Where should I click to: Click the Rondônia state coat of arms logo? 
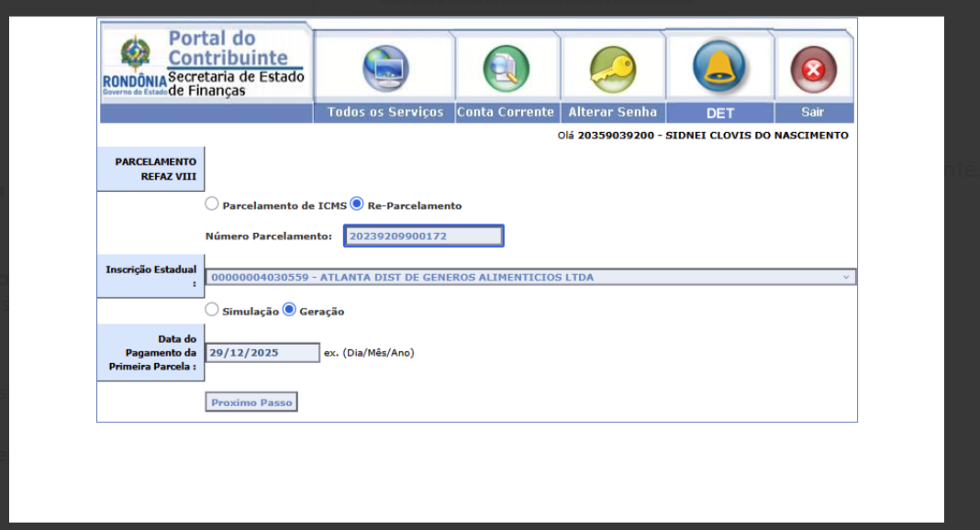(135, 55)
